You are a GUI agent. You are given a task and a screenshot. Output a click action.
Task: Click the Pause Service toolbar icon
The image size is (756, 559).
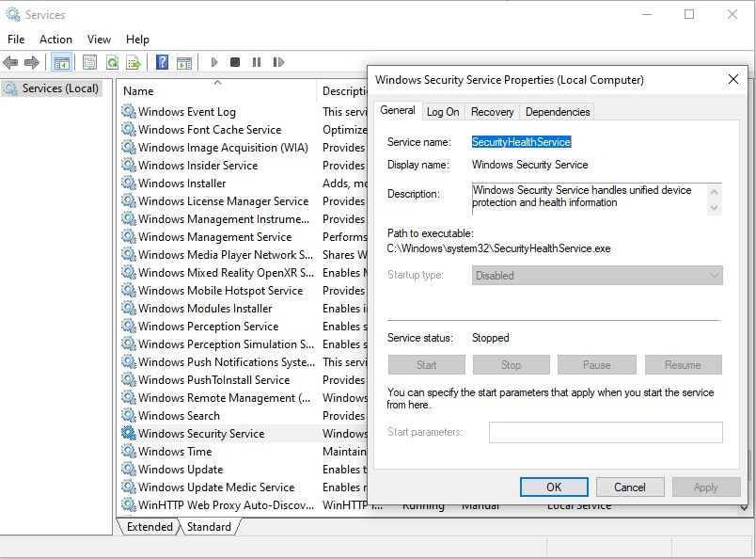[257, 62]
